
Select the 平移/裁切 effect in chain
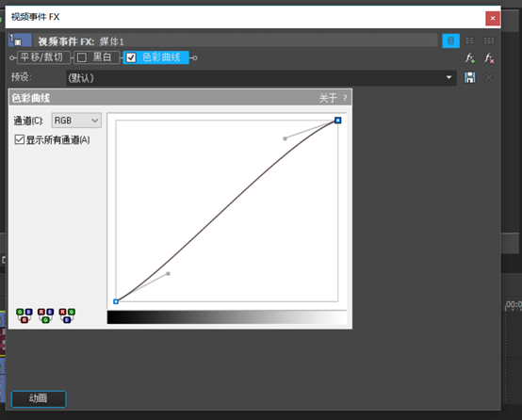click(41, 57)
